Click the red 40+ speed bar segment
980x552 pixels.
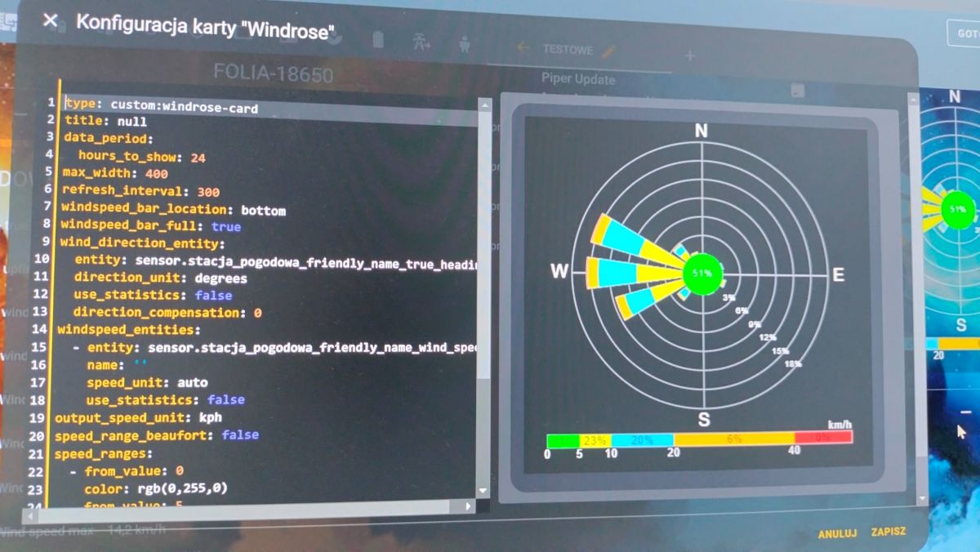(x=823, y=437)
